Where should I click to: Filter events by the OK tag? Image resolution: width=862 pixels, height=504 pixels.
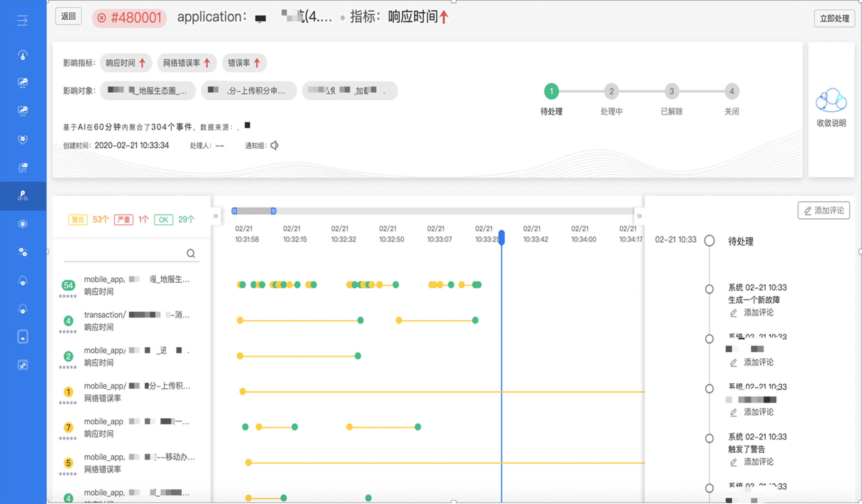click(x=163, y=220)
